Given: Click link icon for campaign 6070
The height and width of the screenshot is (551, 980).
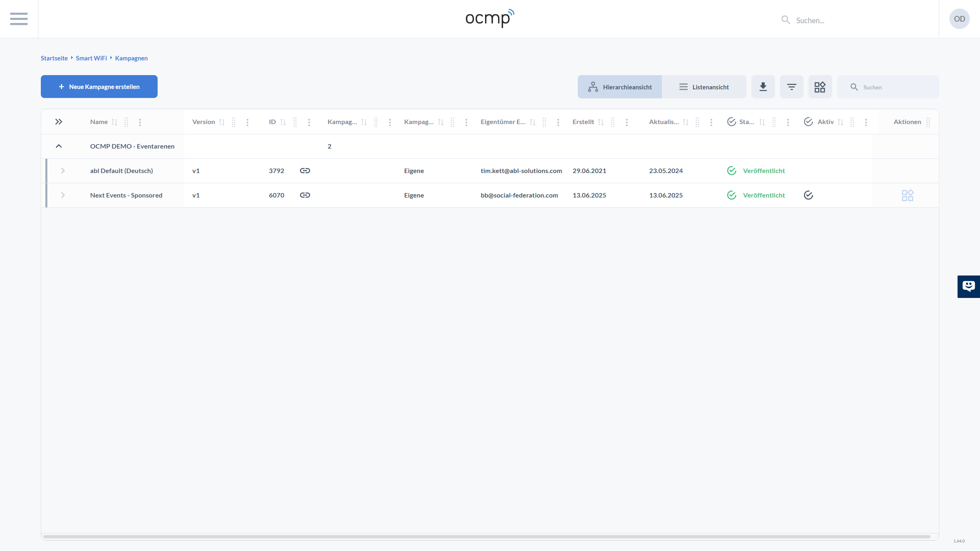Looking at the screenshot, I should pyautogui.click(x=305, y=195).
